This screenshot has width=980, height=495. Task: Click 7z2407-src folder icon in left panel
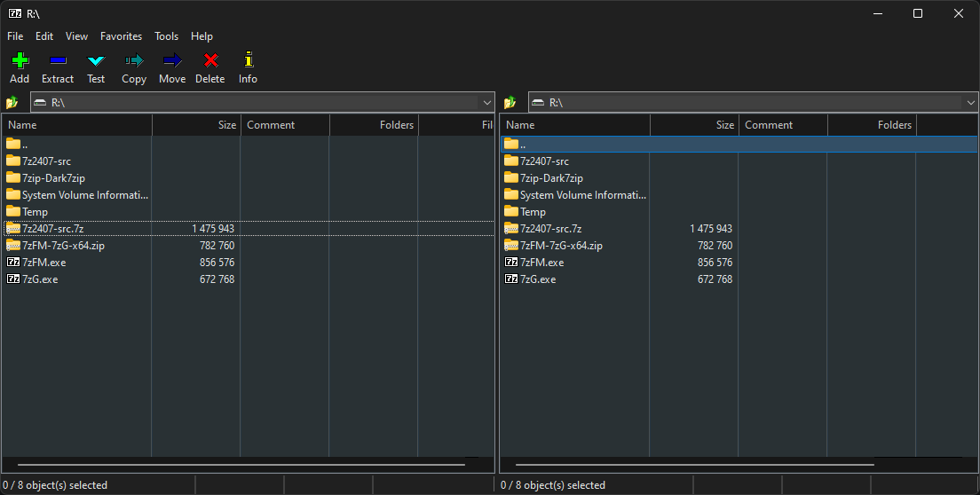(13, 161)
